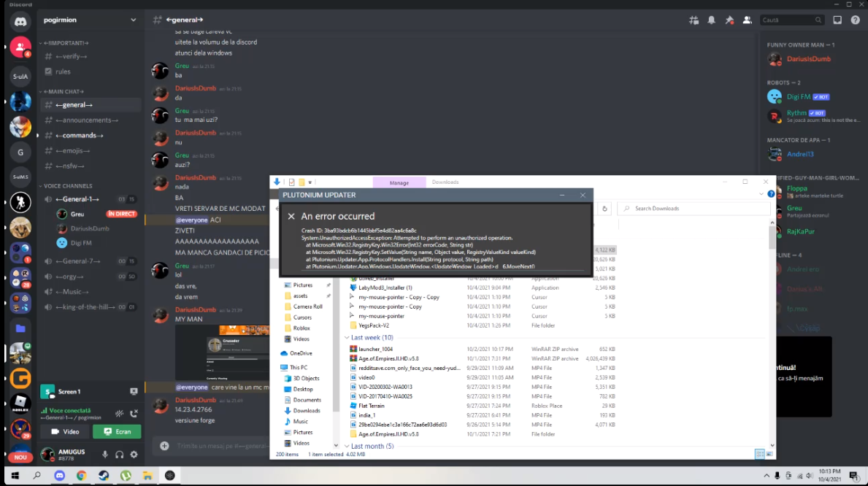Open Quick Access Toolbar customize dropdown in Explorer
This screenshot has height=486, width=868.
[310, 182]
